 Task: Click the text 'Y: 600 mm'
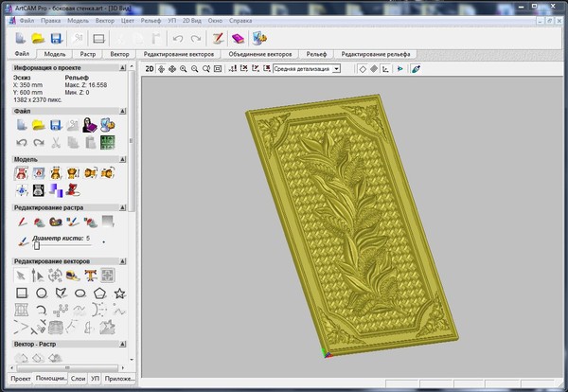point(27,93)
